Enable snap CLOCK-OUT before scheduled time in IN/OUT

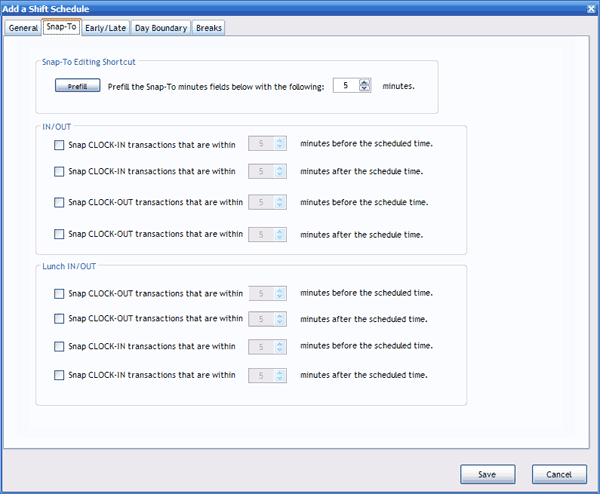(60, 203)
